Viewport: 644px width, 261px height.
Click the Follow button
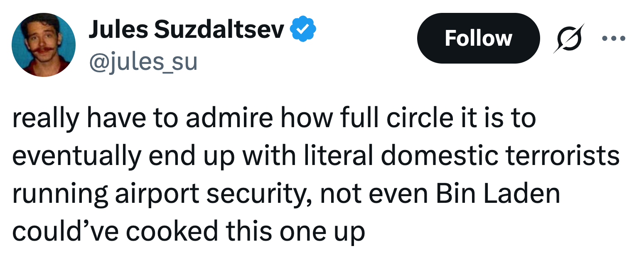tap(478, 38)
